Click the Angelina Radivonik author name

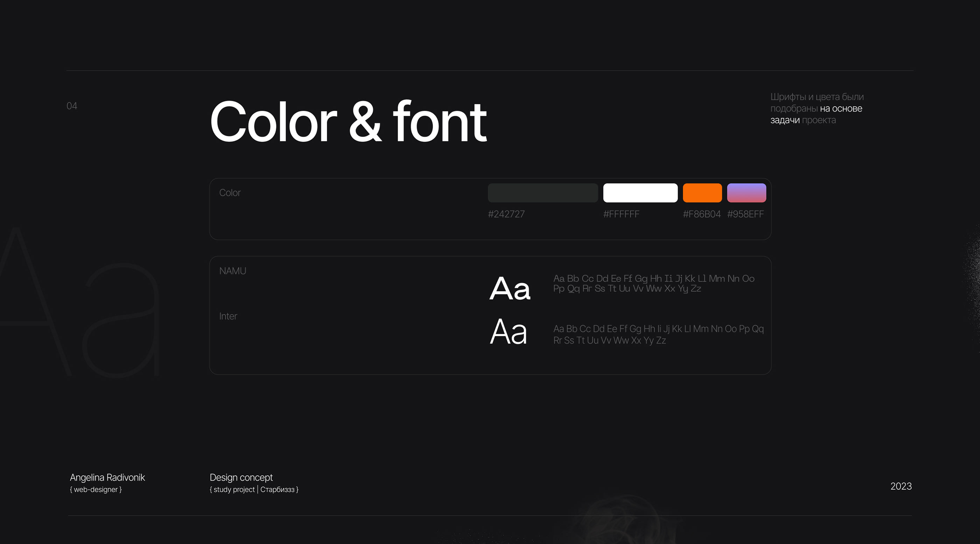point(107,478)
